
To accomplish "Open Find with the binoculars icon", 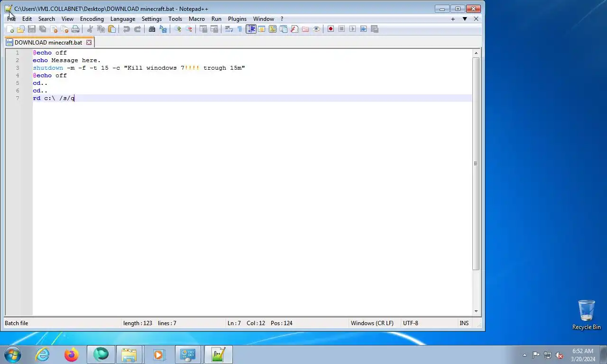I will [152, 29].
